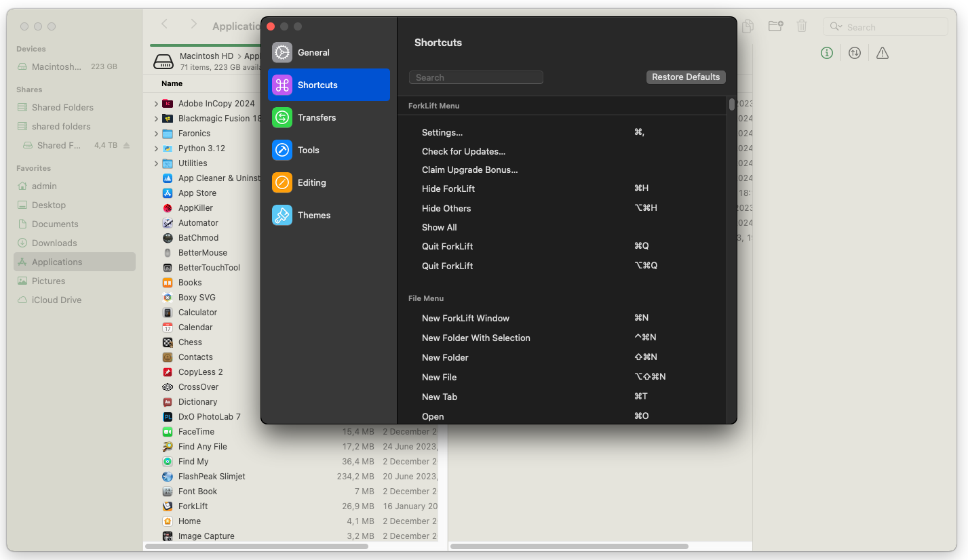Eject the Shared F... volume
The height and width of the screenshot is (560, 968).
coord(126,146)
